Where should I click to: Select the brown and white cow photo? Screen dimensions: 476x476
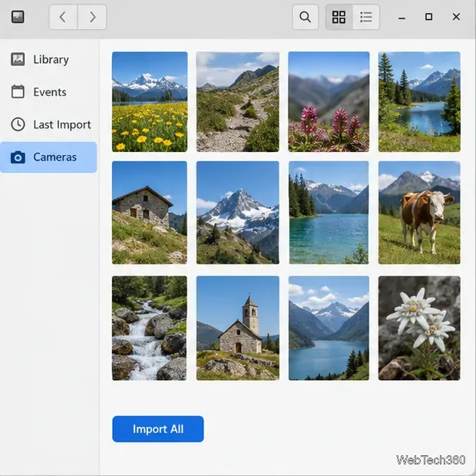coord(419,213)
